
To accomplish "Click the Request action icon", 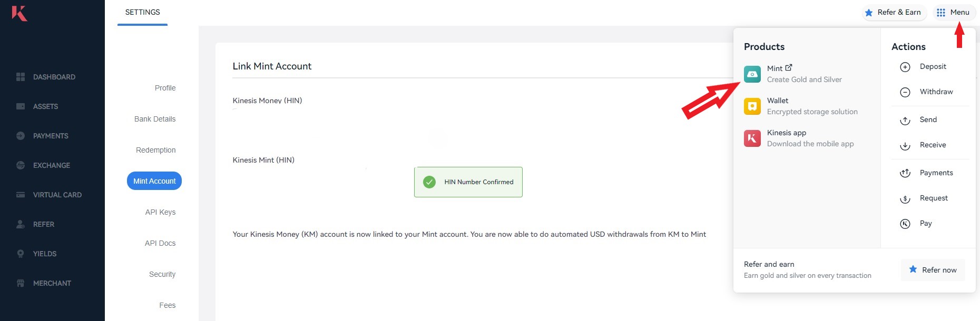I will (905, 198).
